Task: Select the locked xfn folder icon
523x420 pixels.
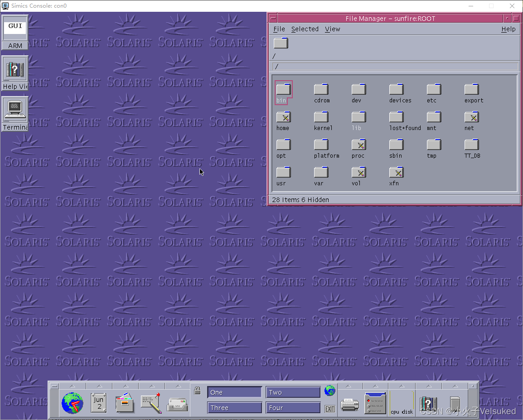Action: pyautogui.click(x=397, y=172)
